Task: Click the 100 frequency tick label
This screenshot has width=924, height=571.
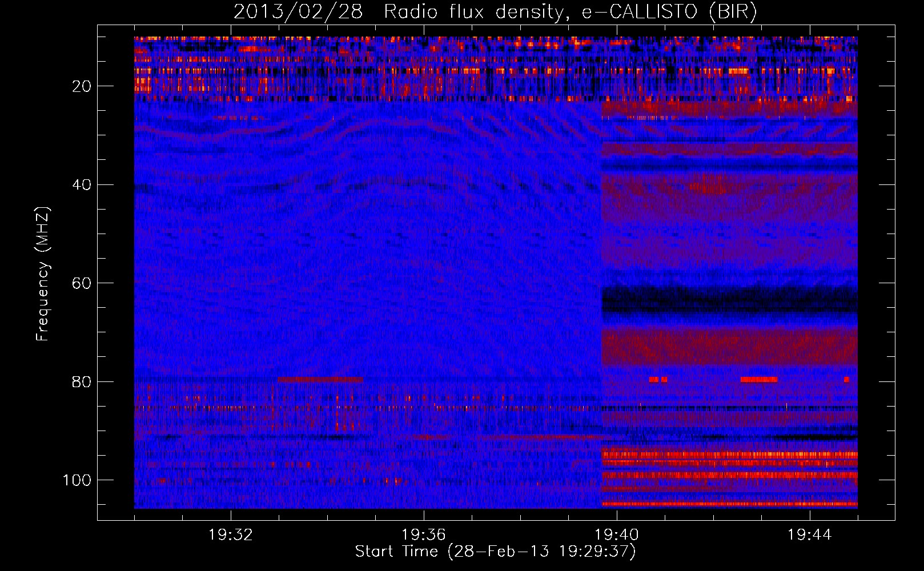Action: tap(77, 480)
